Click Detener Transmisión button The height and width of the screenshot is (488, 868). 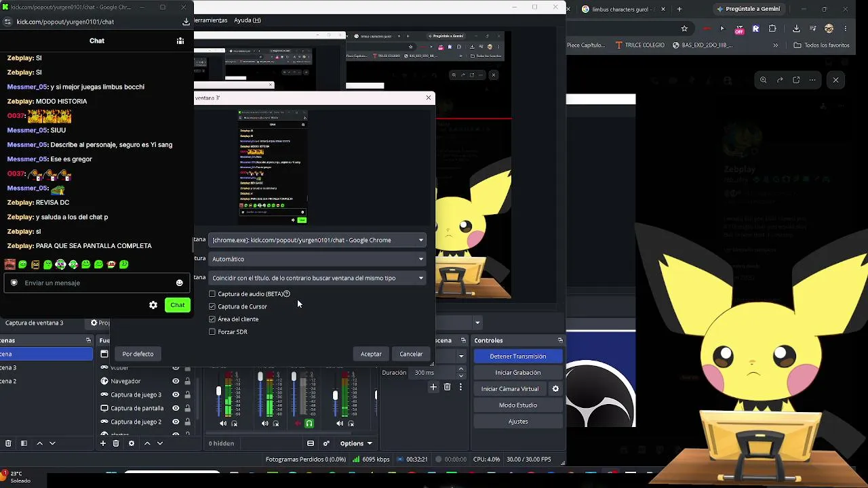(x=518, y=357)
